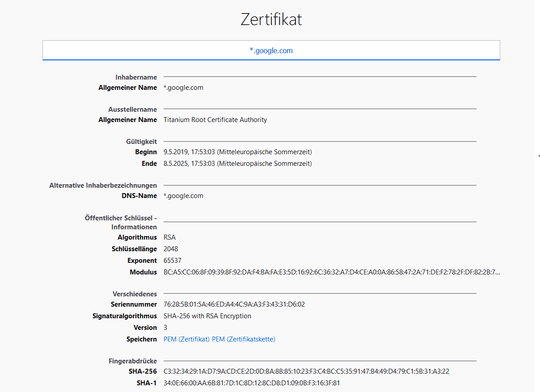Click the Fingerabdrücke section heading
Viewport: 540px width, 392px height.
coord(132,361)
